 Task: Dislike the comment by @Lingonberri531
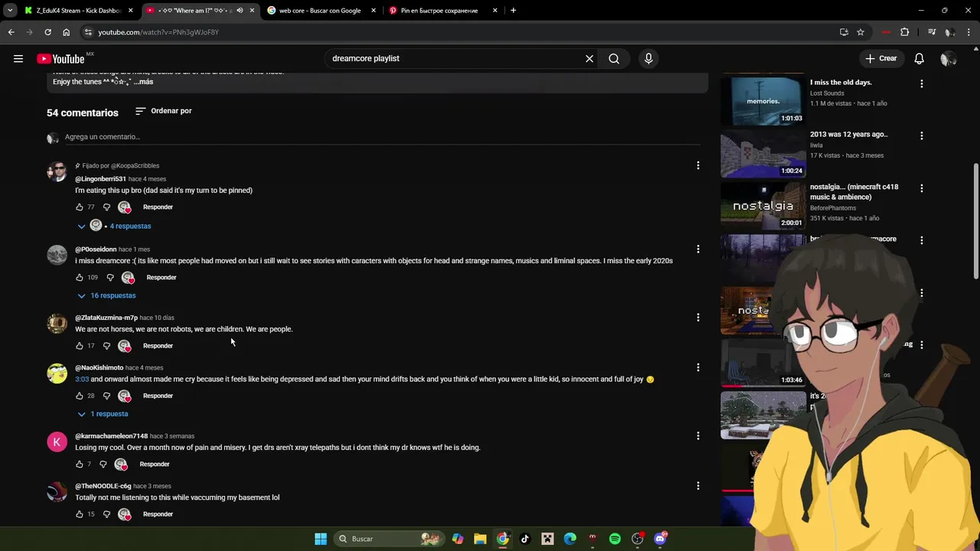[x=106, y=207]
